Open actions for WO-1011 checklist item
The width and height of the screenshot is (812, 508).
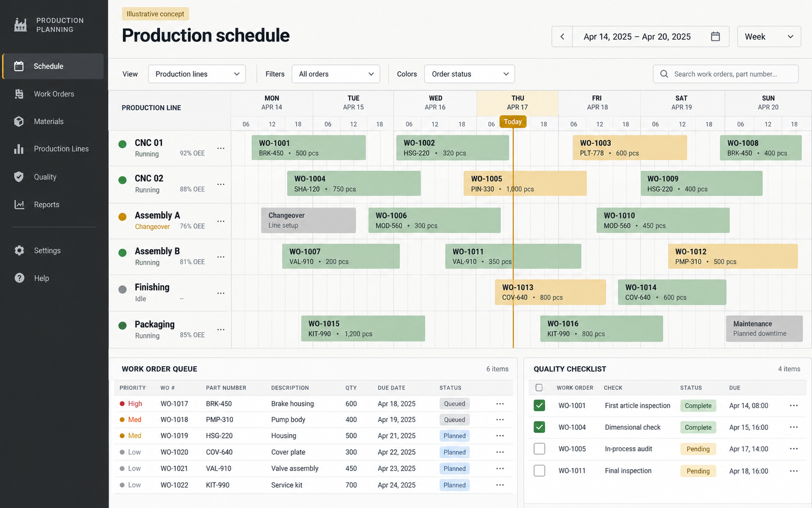794,471
